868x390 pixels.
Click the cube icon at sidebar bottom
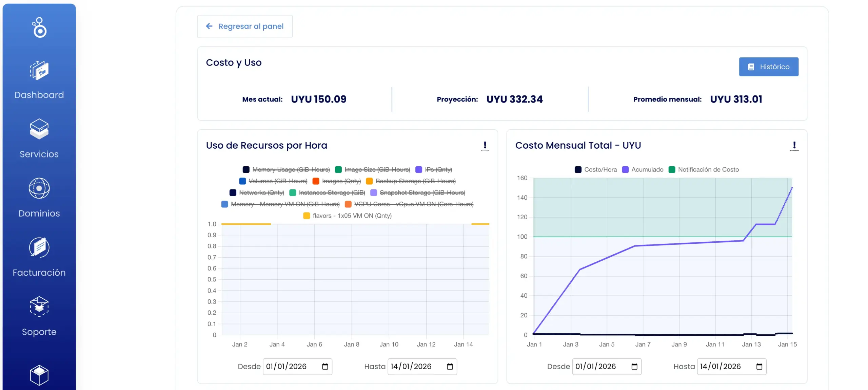pos(39,375)
